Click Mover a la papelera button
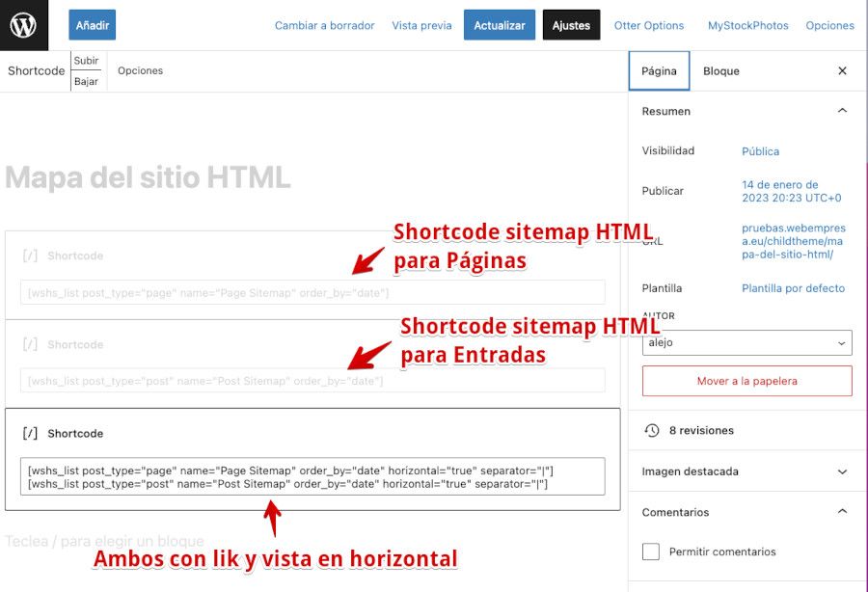This screenshot has width=868, height=592. (746, 381)
